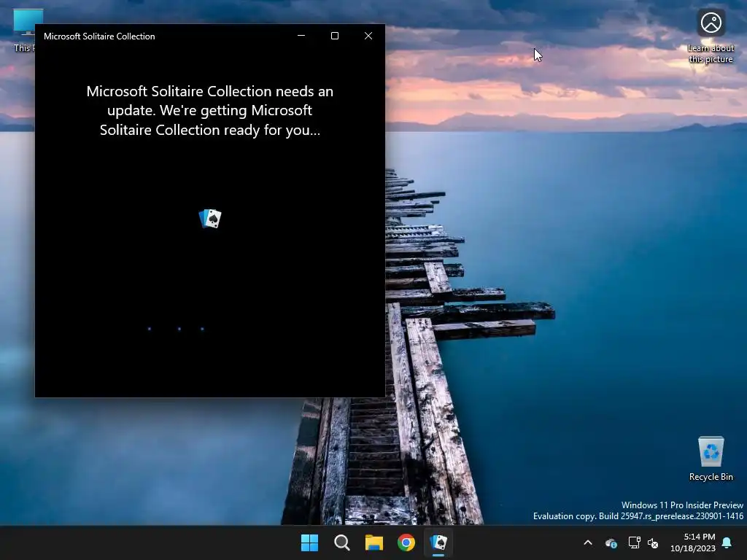This screenshot has height=560, width=747.
Task: Launch Google Chrome from taskbar
Action: click(x=406, y=542)
